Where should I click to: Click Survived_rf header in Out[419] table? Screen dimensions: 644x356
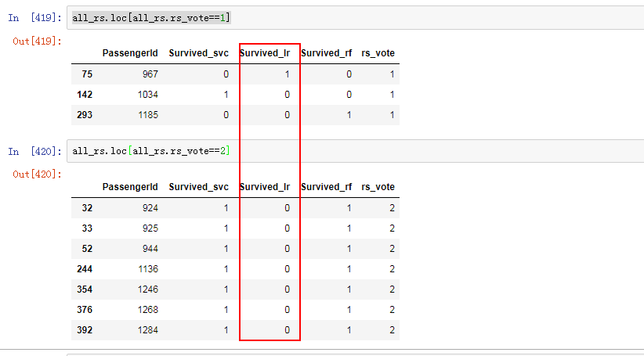(x=327, y=53)
